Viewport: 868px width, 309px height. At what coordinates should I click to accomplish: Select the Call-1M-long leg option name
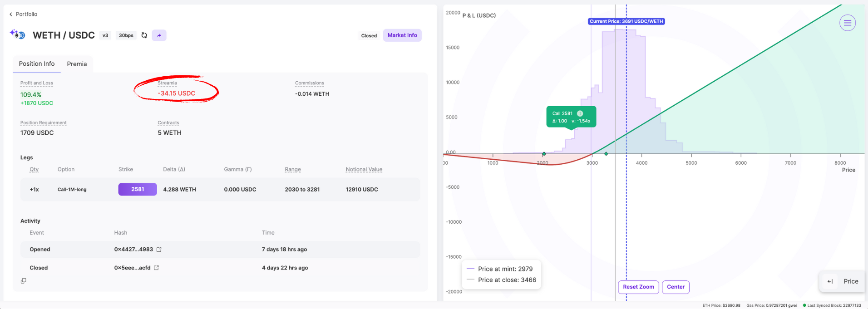tap(72, 190)
